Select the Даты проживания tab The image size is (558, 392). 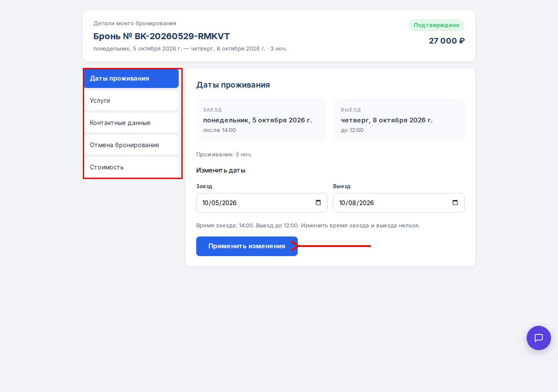click(131, 78)
